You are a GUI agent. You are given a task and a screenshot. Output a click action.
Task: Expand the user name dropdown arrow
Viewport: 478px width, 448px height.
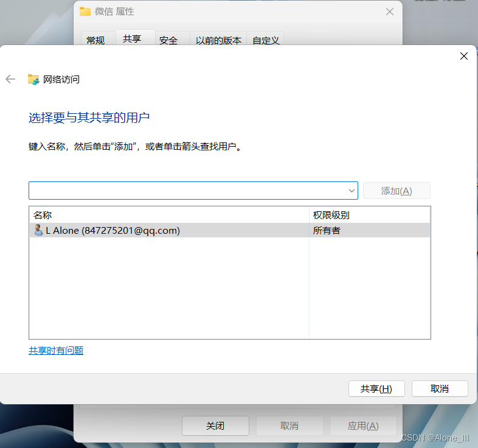pyautogui.click(x=352, y=191)
